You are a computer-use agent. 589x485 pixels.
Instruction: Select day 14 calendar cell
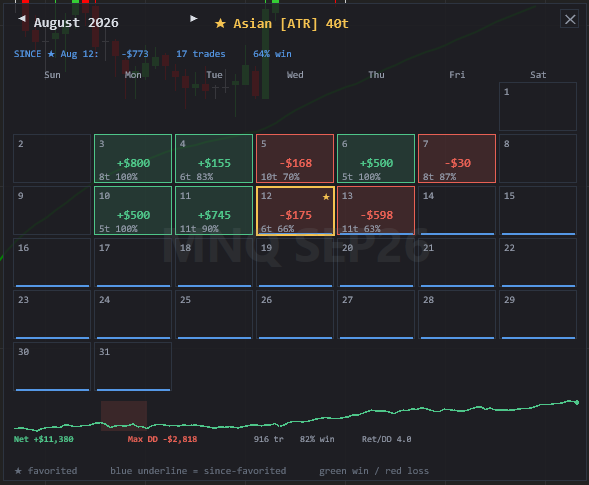tap(457, 210)
